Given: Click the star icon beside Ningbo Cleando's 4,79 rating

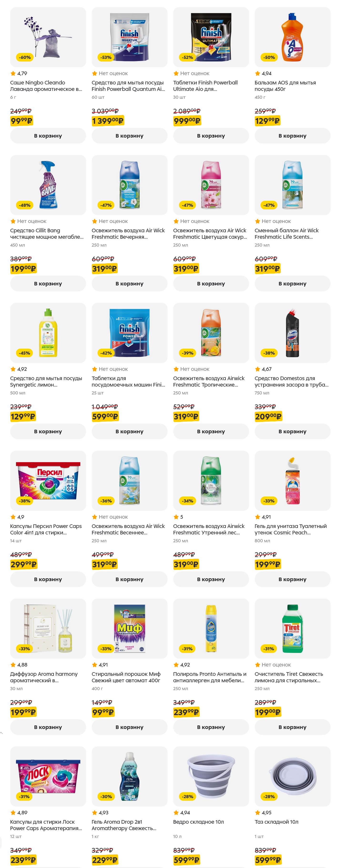Looking at the screenshot, I should [x=13, y=73].
